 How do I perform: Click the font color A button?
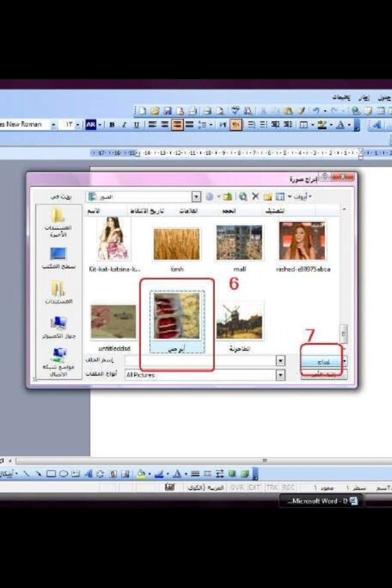(x=340, y=125)
